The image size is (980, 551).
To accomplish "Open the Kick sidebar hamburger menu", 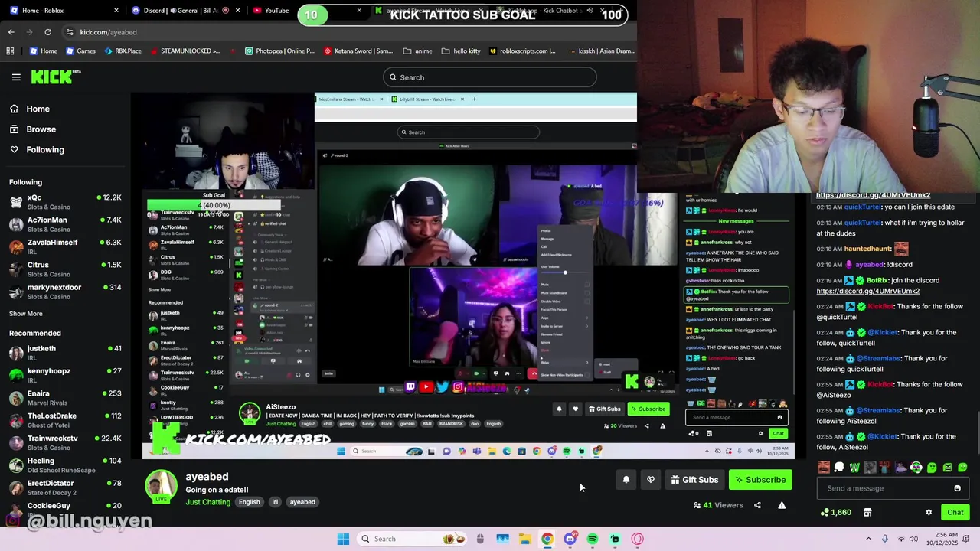I will tap(16, 77).
